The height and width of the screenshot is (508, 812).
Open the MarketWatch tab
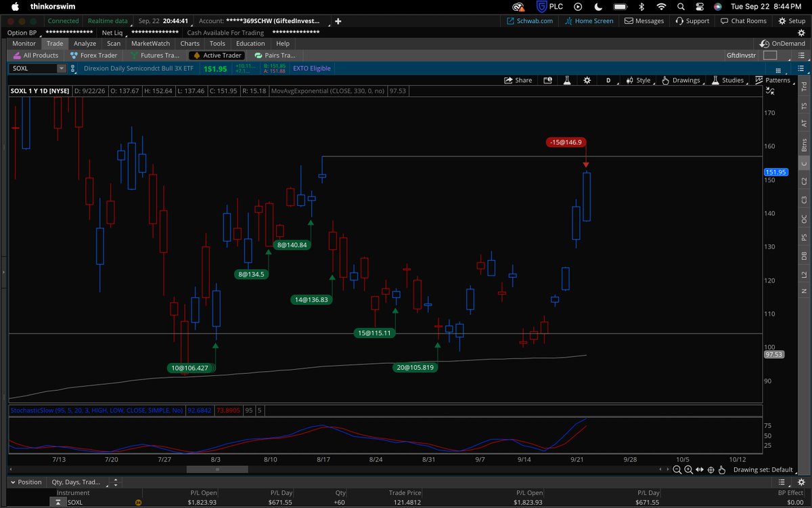pyautogui.click(x=150, y=43)
